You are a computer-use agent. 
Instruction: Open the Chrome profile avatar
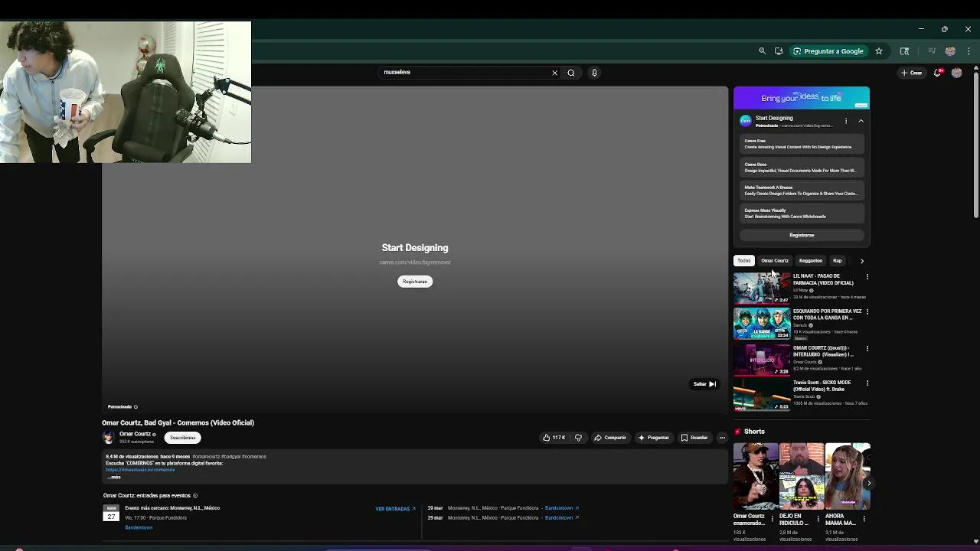950,51
